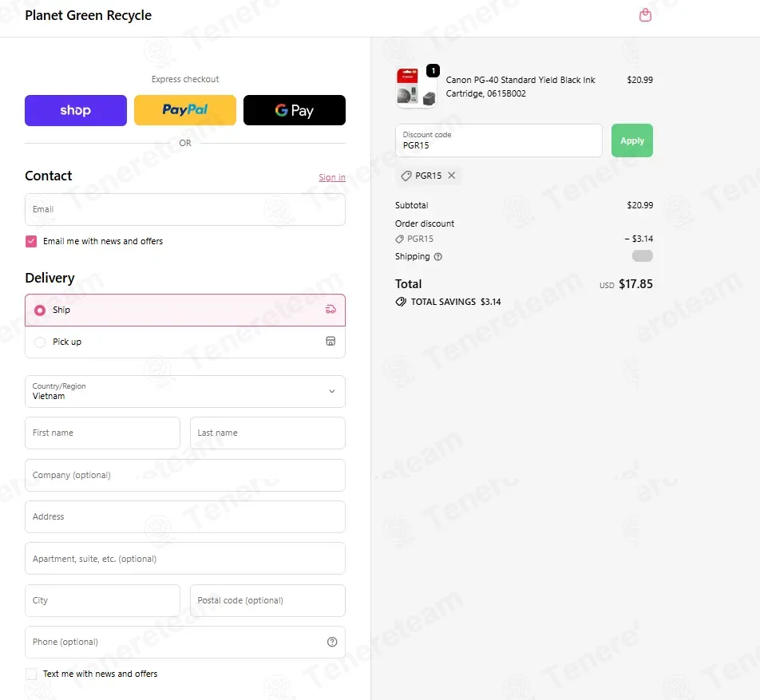The image size is (760, 700).
Task: Open the Country/Region dropdown
Action: click(x=185, y=391)
